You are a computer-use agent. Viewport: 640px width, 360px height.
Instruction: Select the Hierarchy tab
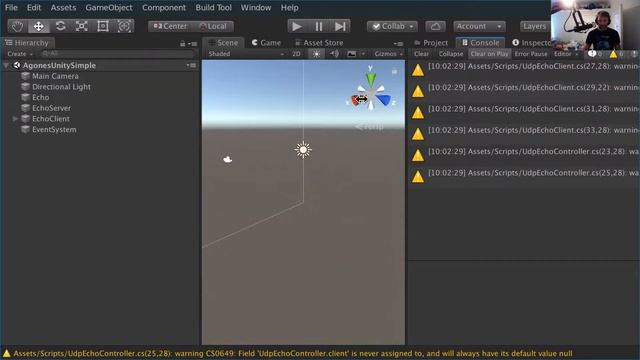[27, 42]
